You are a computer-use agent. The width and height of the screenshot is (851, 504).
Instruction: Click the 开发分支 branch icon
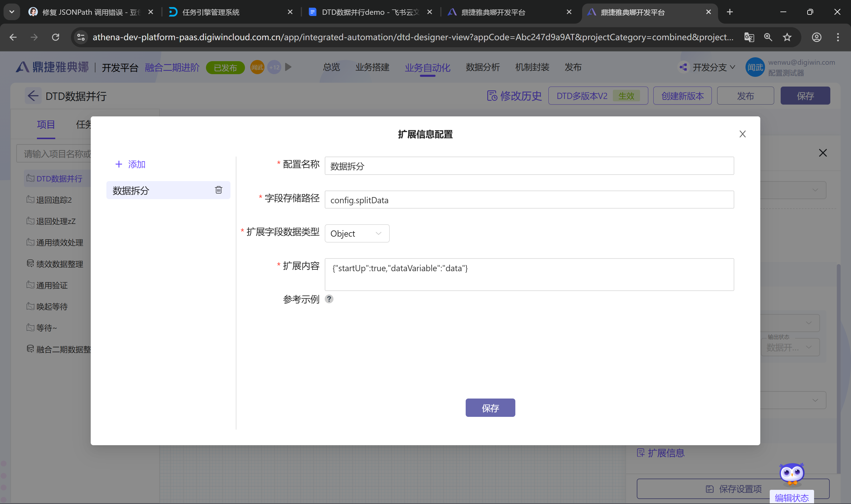tap(683, 67)
